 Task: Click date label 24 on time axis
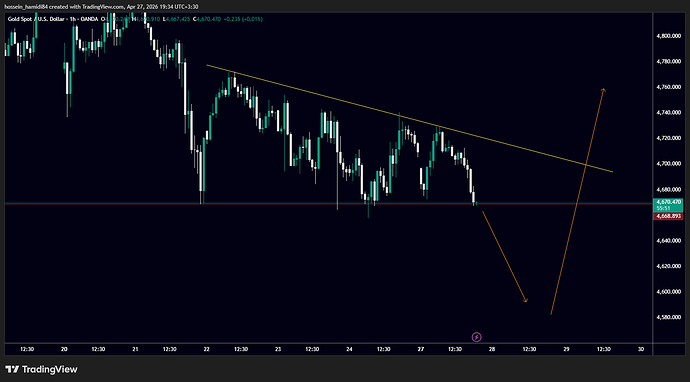pos(349,349)
